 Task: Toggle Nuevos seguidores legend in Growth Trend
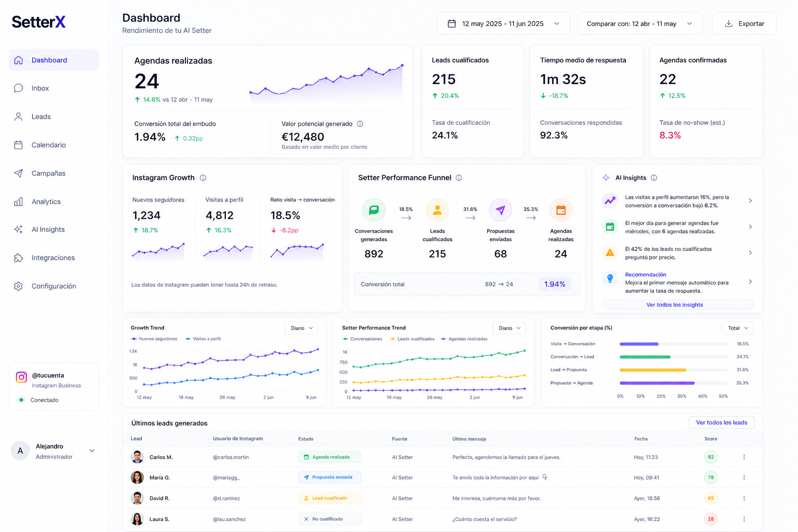click(154, 339)
